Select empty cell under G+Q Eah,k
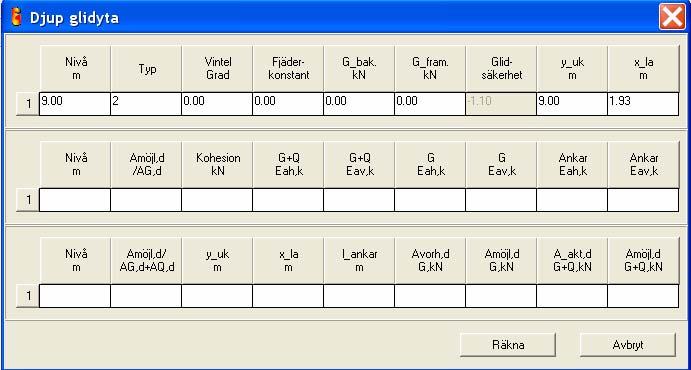 pyautogui.click(x=288, y=200)
